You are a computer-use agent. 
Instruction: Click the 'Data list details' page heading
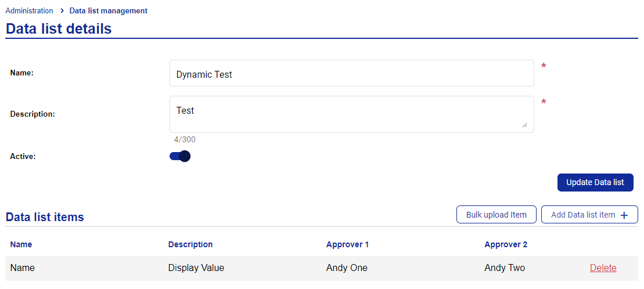58,29
